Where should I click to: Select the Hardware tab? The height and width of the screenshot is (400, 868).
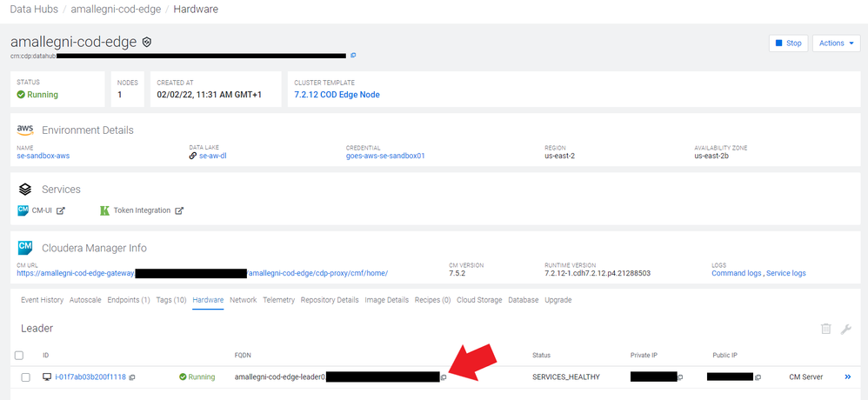[208, 300]
